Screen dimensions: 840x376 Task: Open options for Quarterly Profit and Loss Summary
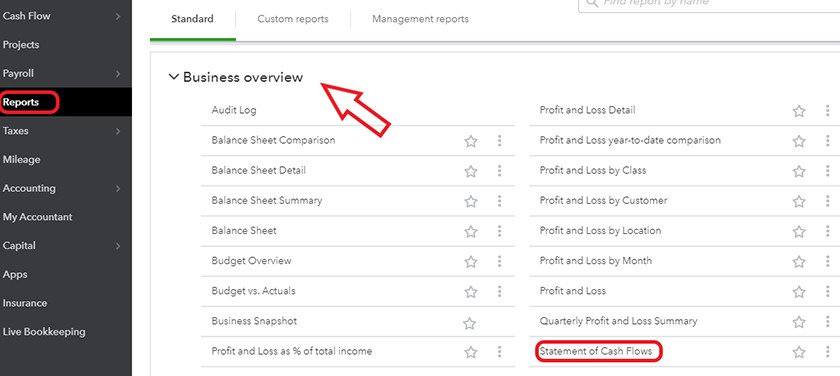(x=828, y=321)
